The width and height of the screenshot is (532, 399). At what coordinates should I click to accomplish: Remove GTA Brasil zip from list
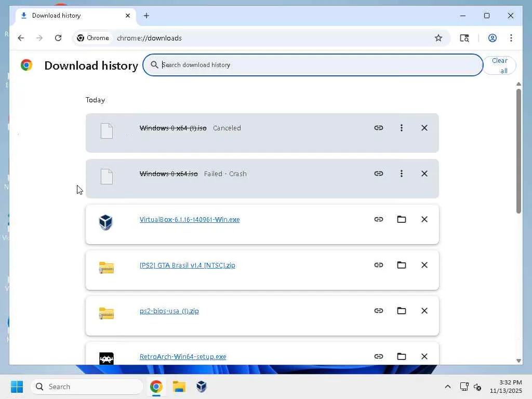(424, 265)
